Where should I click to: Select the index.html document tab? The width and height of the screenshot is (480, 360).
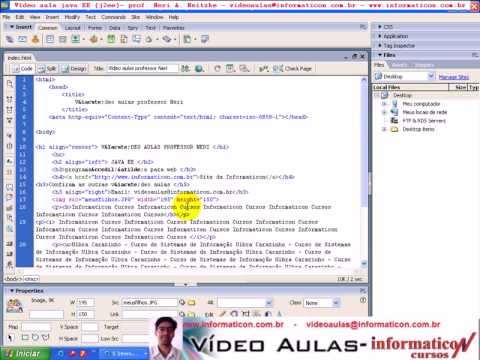click(x=19, y=58)
